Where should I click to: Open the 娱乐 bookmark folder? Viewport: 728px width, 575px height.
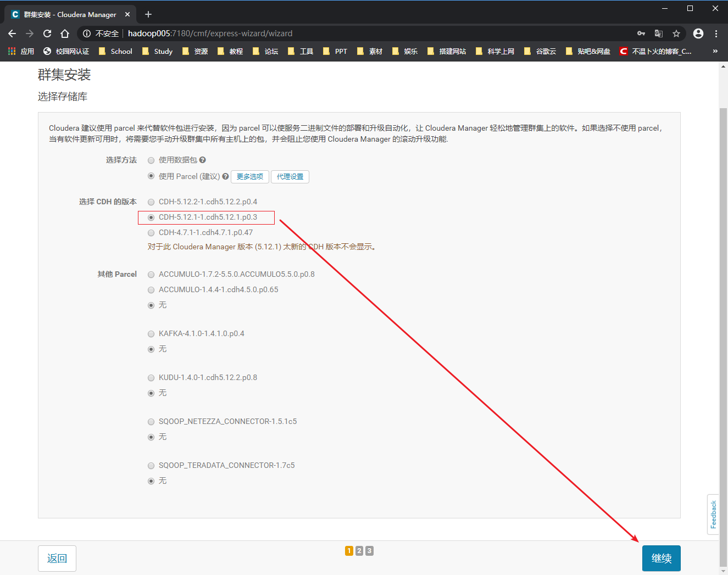tap(405, 51)
